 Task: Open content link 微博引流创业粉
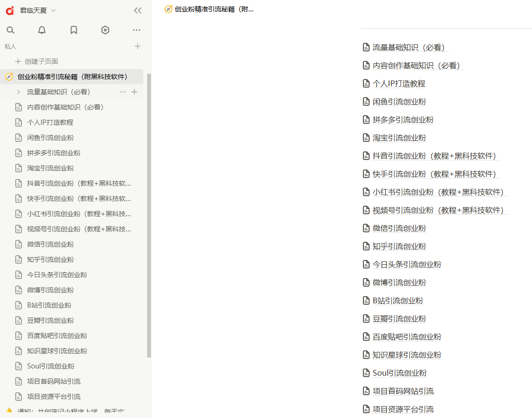pyautogui.click(x=399, y=282)
